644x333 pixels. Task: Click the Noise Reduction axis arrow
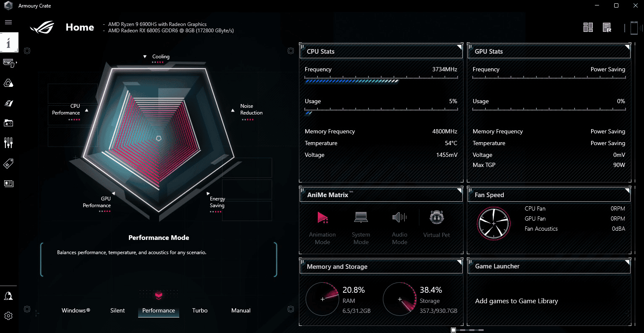point(233,110)
